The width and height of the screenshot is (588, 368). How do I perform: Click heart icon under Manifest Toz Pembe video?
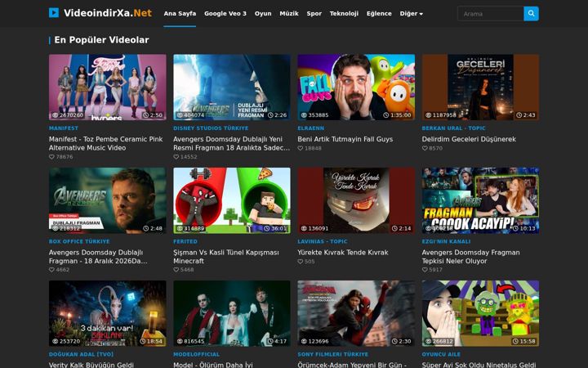pos(51,157)
